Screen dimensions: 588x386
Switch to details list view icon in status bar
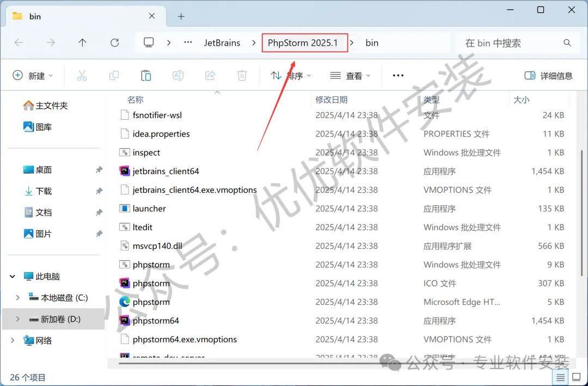pos(560,377)
